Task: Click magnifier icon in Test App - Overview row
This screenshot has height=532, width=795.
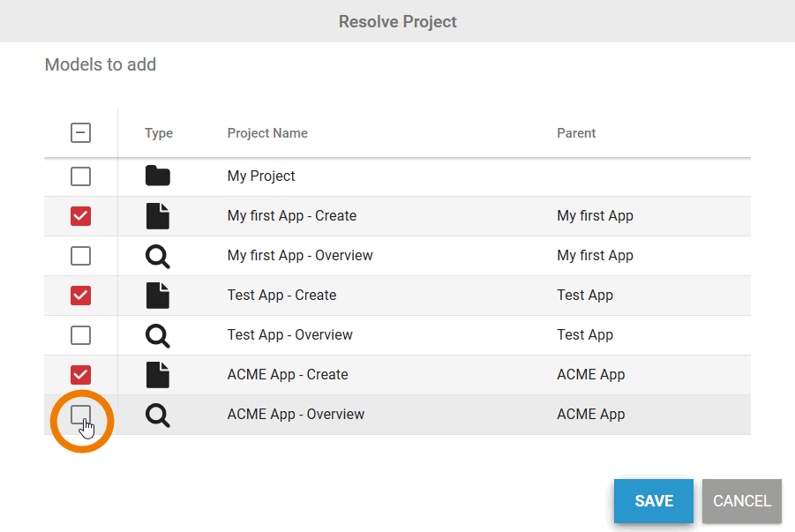Action: 158,335
